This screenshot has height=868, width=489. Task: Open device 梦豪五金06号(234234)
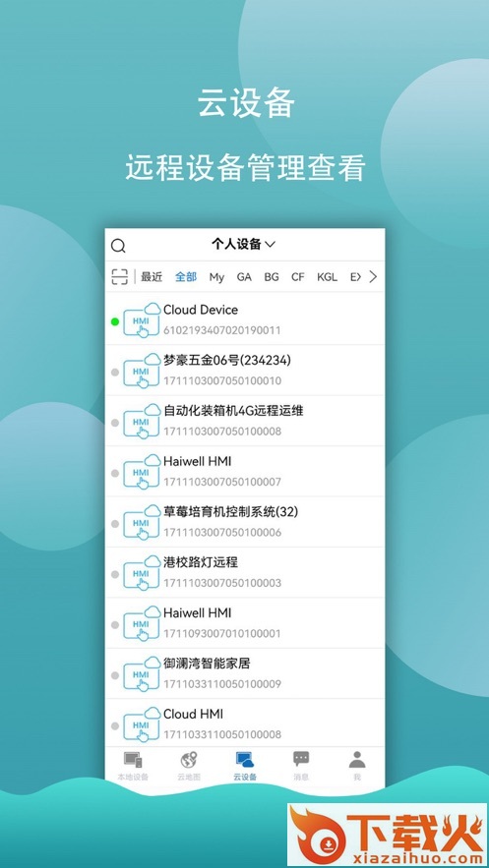(227, 361)
